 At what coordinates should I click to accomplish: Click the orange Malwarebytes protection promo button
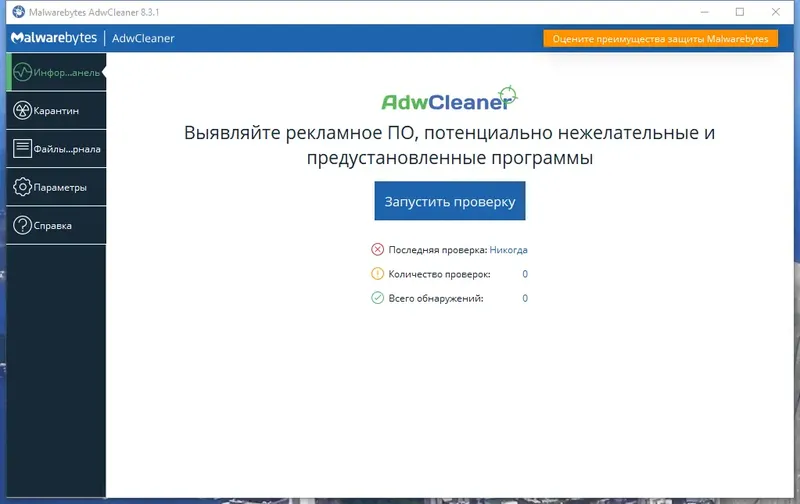[x=660, y=39]
